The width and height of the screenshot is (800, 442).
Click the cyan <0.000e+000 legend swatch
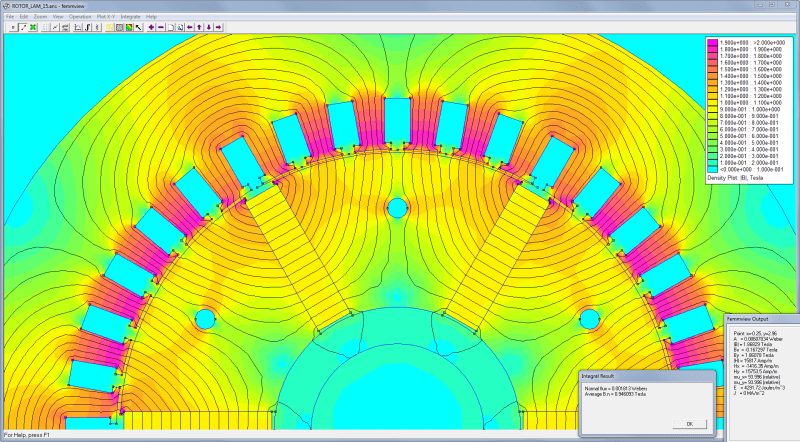[x=712, y=169]
